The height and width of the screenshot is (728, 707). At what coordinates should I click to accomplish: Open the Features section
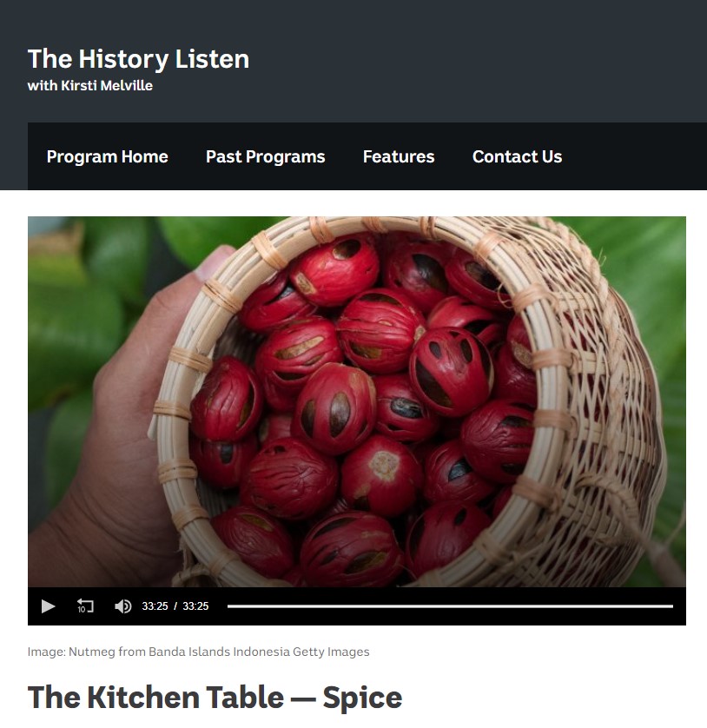pyautogui.click(x=399, y=156)
